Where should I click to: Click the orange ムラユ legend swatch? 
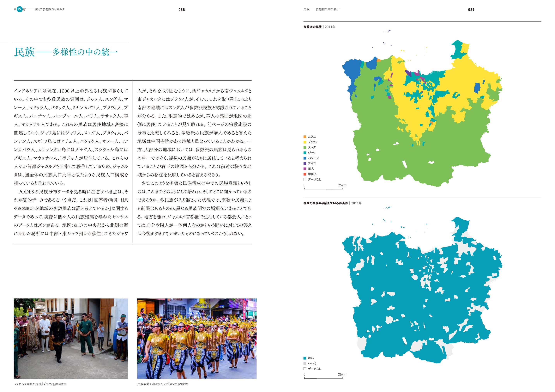tap(305, 137)
